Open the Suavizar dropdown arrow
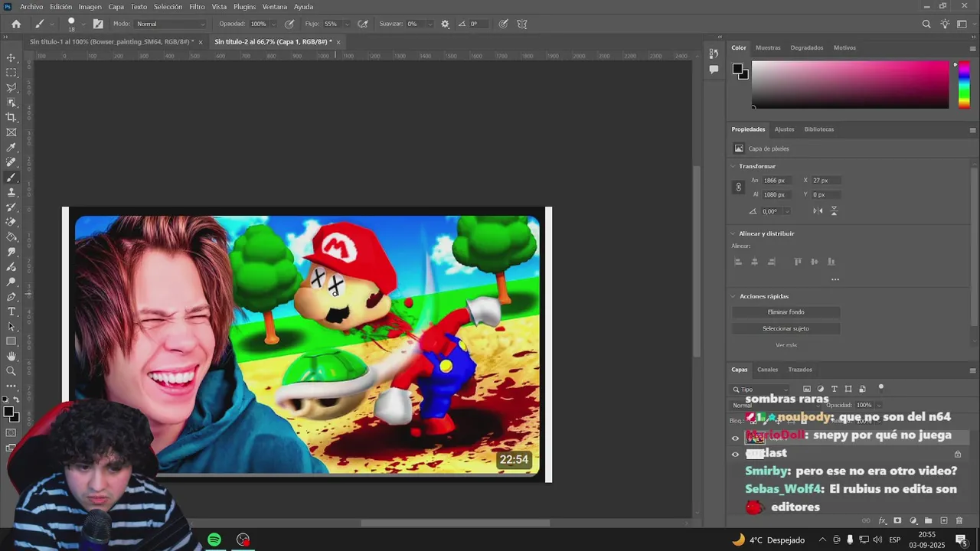 pos(429,24)
